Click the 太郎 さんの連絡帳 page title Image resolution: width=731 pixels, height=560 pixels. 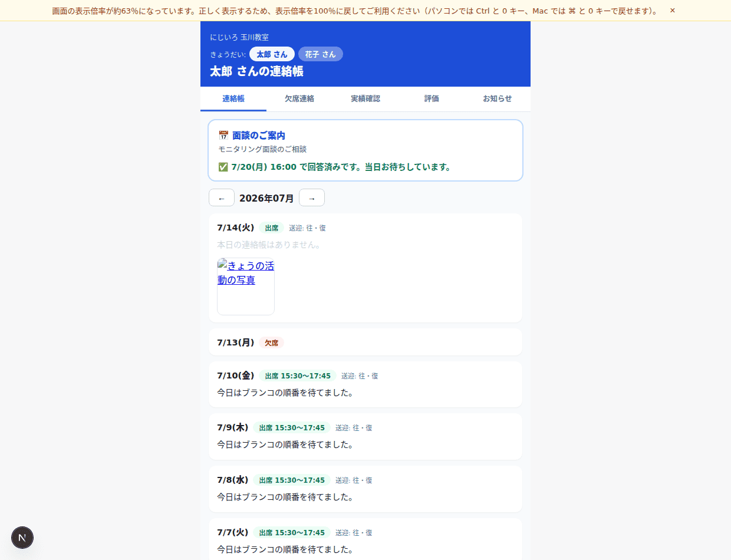tap(256, 72)
